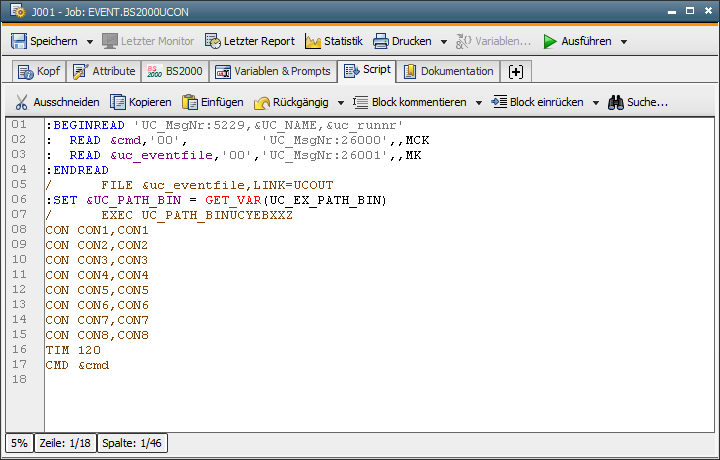Expand the Ausführen dropdown arrow
The image size is (720, 460).
click(624, 42)
